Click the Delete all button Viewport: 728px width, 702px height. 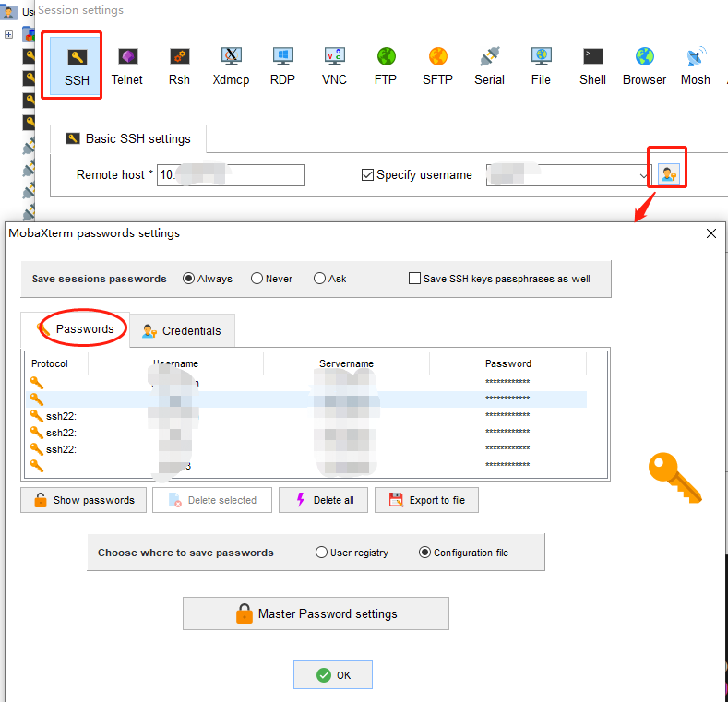(323, 500)
